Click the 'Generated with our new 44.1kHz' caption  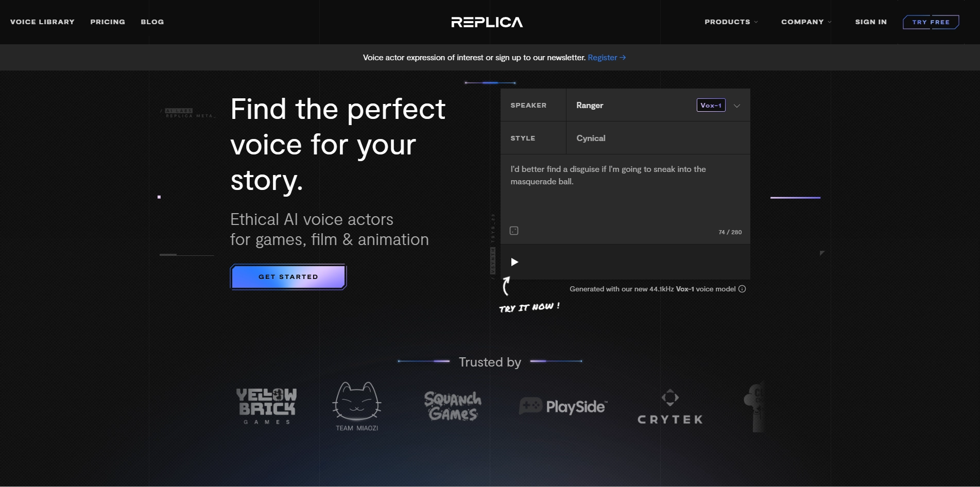652,289
